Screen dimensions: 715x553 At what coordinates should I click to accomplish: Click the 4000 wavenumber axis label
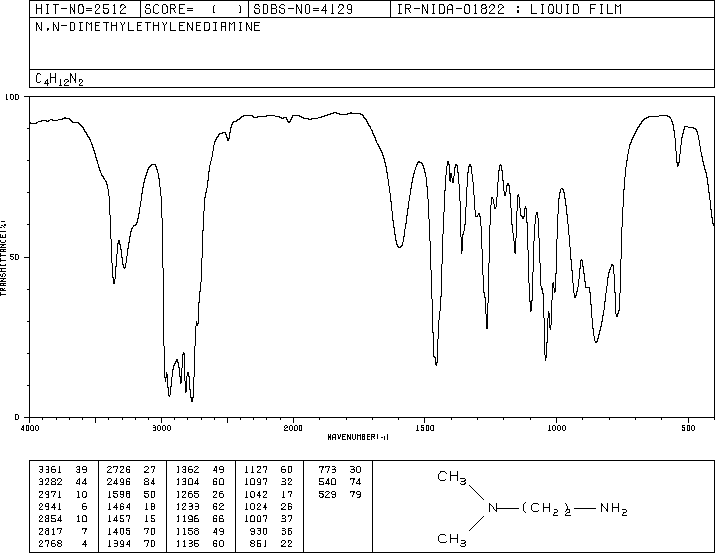click(30, 428)
